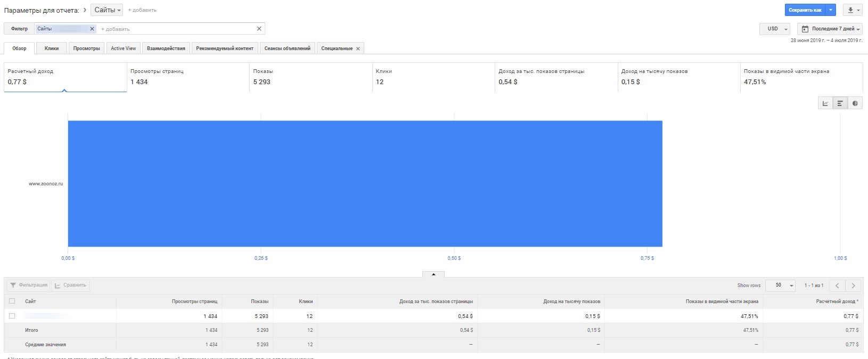Sort by the Просмотры страниц column header

(x=194, y=301)
